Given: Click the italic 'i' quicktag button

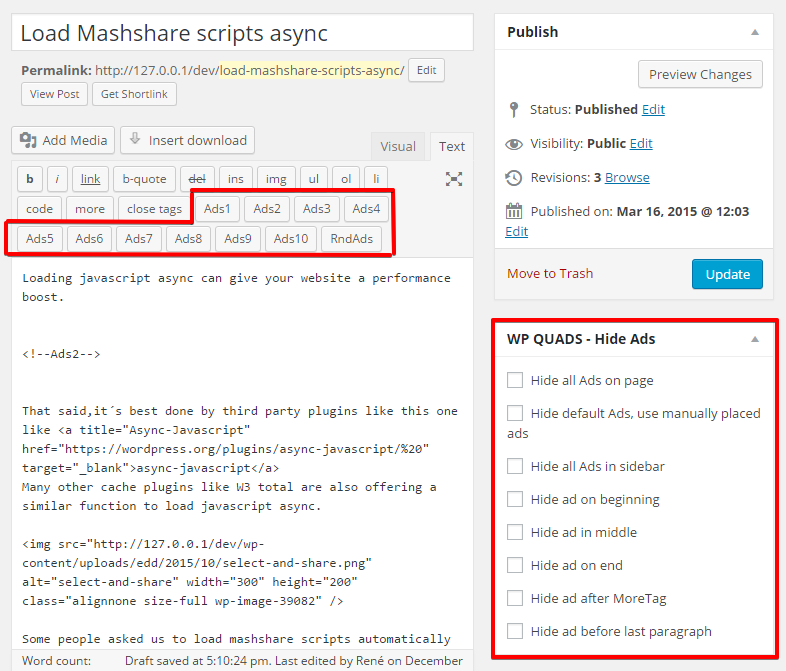Looking at the screenshot, I should (58, 179).
